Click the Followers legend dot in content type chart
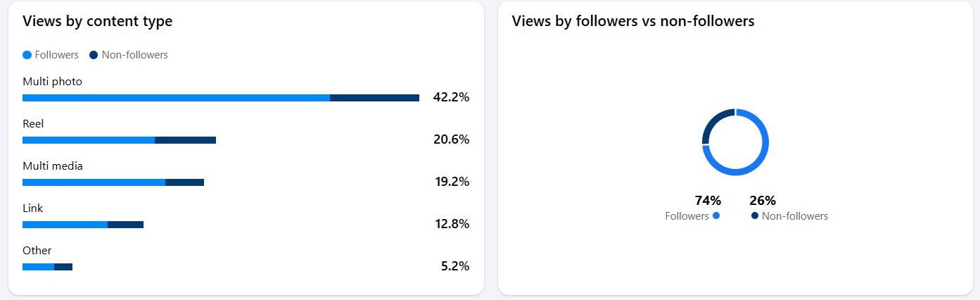The width and height of the screenshot is (980, 300). click(x=27, y=55)
